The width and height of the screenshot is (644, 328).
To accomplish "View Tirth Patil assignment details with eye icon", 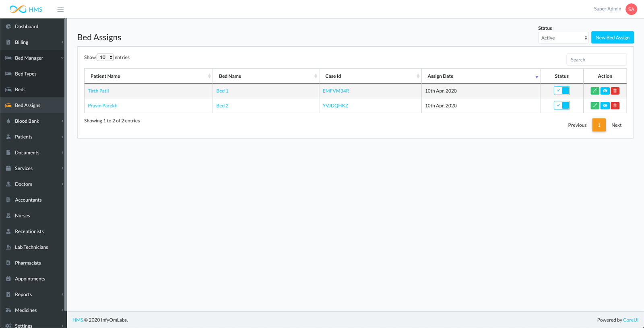I will (x=605, y=91).
